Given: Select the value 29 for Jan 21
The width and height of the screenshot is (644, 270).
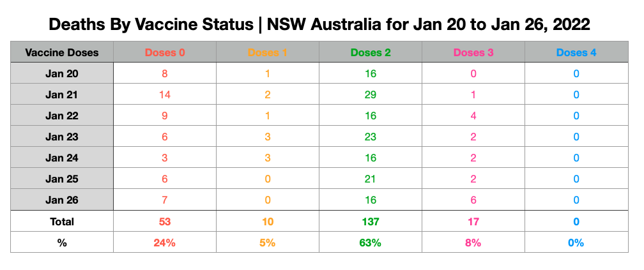Looking at the screenshot, I should click(371, 94).
